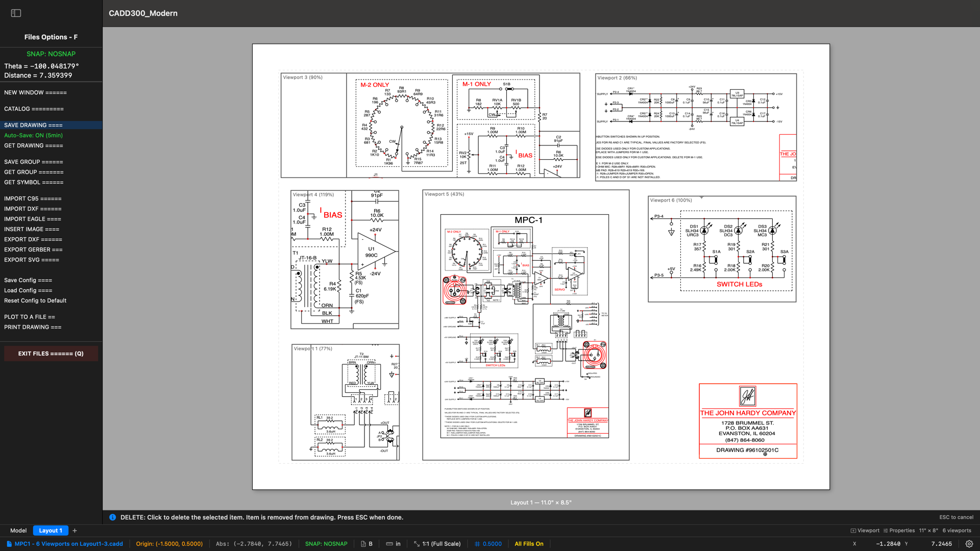Screen dimensions: 980x551
Task: Choose IMPORT EAGLE entry
Action: point(51,219)
